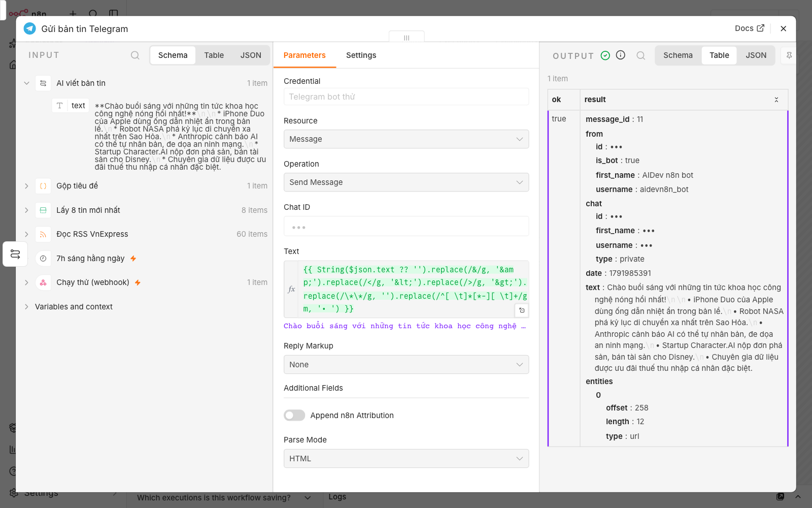Expand the Đọc RSS VnExpress node

pos(26,234)
